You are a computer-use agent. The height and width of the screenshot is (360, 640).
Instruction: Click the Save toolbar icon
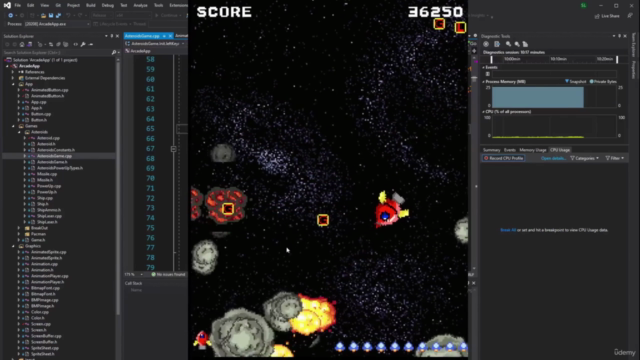pos(51,16)
